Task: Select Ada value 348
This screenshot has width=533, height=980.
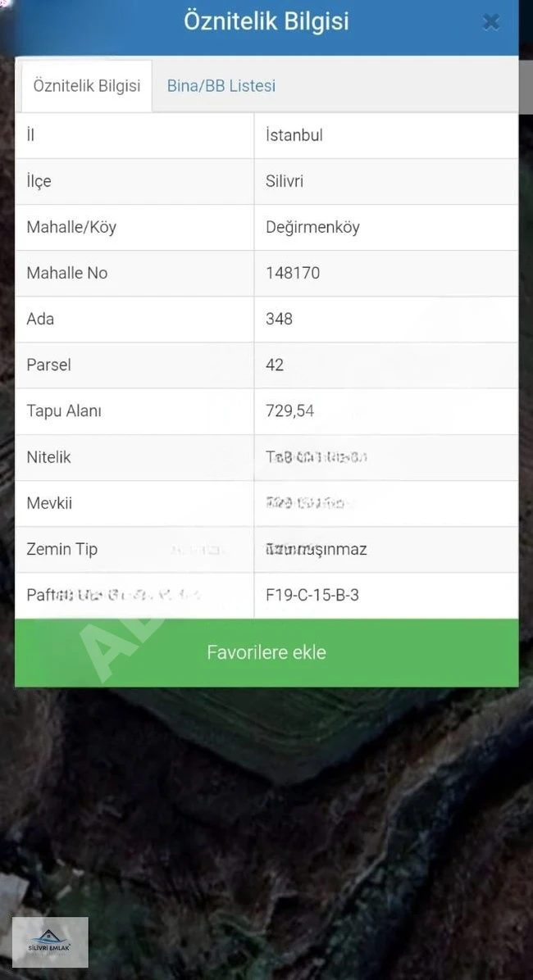Action: coord(278,319)
